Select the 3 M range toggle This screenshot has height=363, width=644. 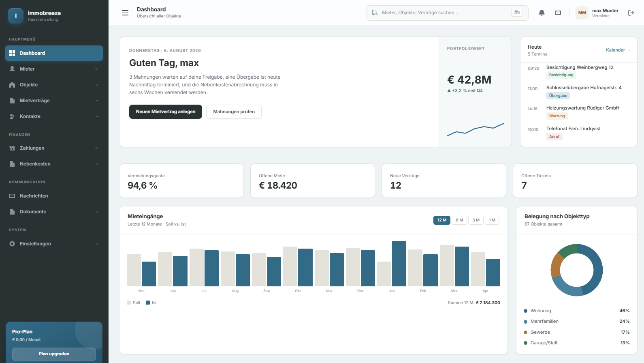point(476,220)
